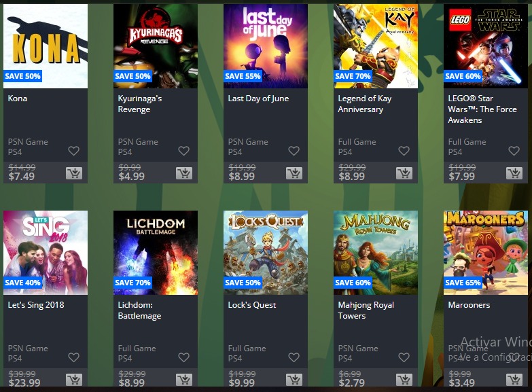Add Legend of Kay Anniversary to cart
Screen dimensions: 532x392
[404, 173]
